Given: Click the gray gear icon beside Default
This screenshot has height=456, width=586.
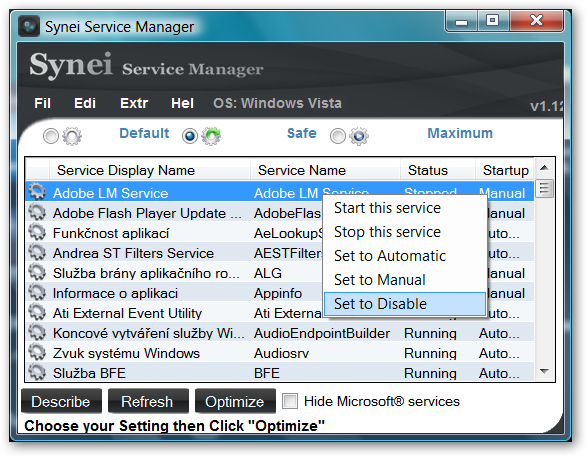Looking at the screenshot, I should 72,136.
